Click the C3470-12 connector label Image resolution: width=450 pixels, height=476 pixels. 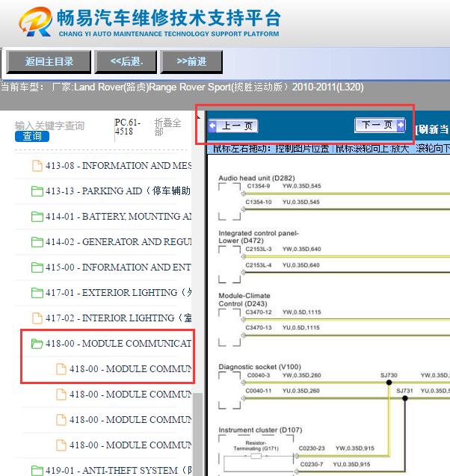(259, 312)
